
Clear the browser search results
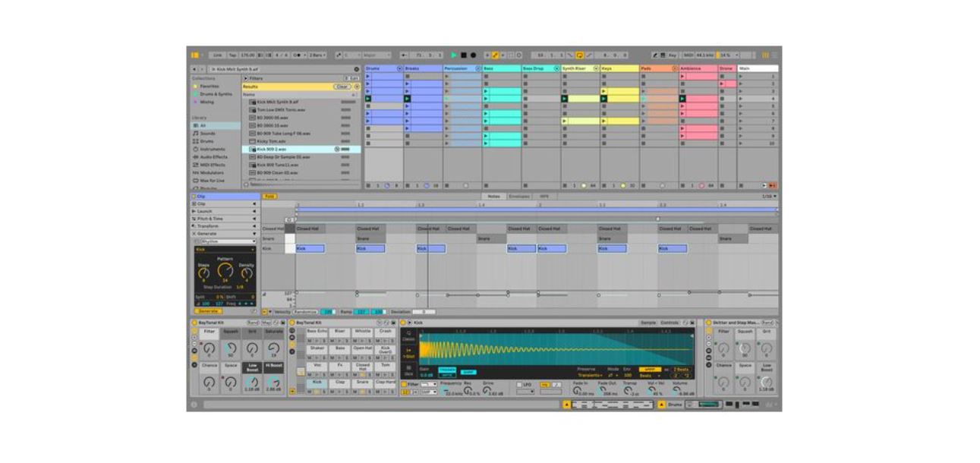point(342,87)
